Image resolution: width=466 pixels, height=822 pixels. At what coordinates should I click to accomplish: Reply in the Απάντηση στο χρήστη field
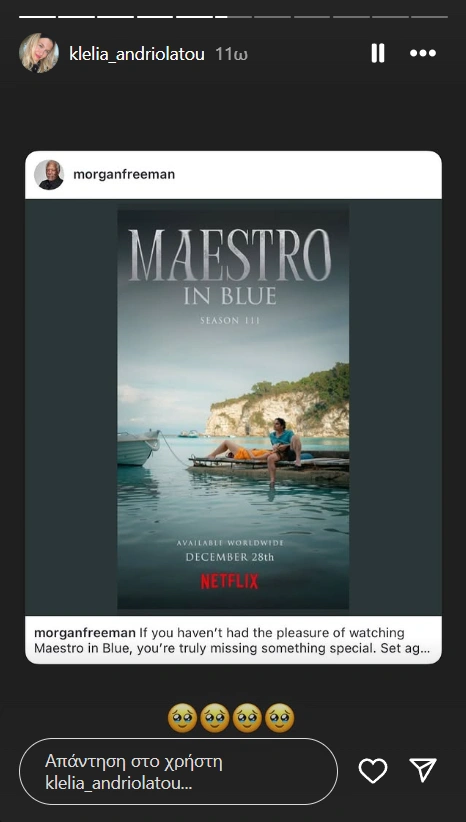point(178,771)
